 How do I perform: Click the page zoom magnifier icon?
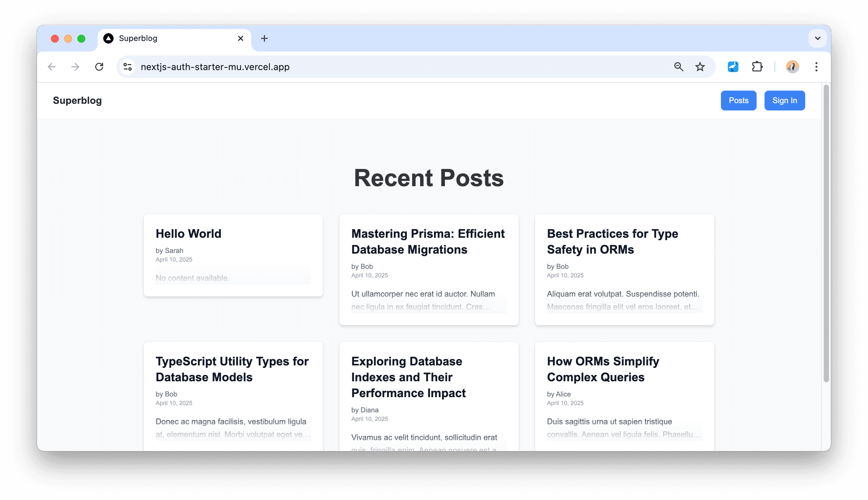[x=679, y=66]
